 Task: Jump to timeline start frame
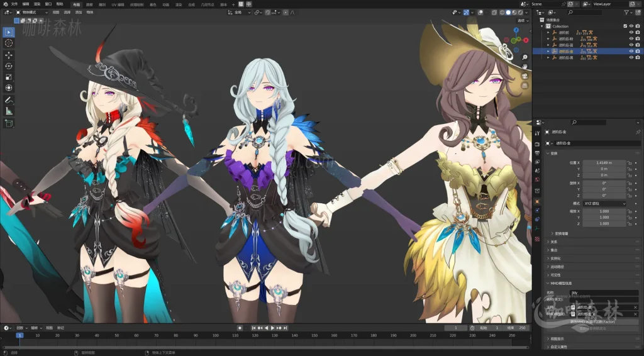(x=254, y=328)
